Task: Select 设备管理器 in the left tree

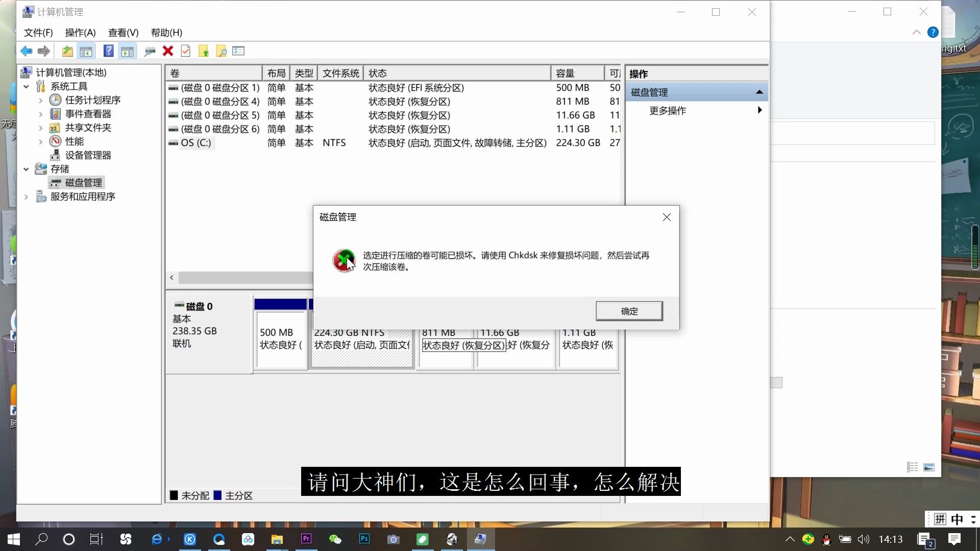Action: click(88, 155)
